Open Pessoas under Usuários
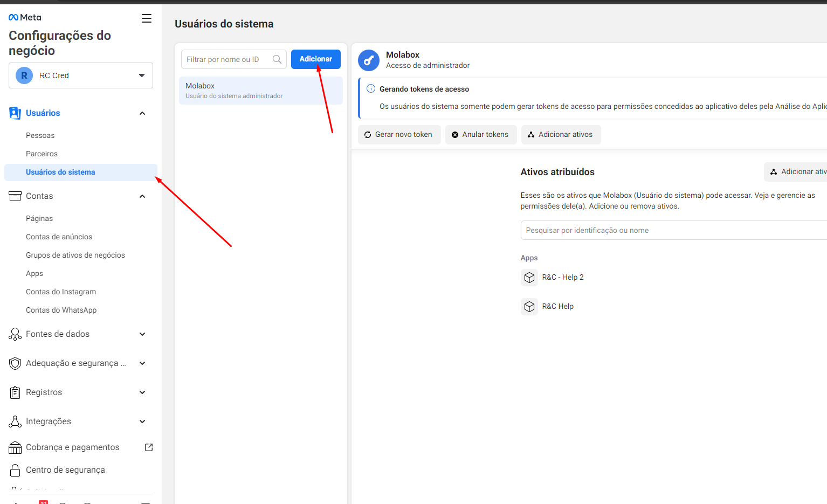This screenshot has height=504, width=827. [40, 135]
